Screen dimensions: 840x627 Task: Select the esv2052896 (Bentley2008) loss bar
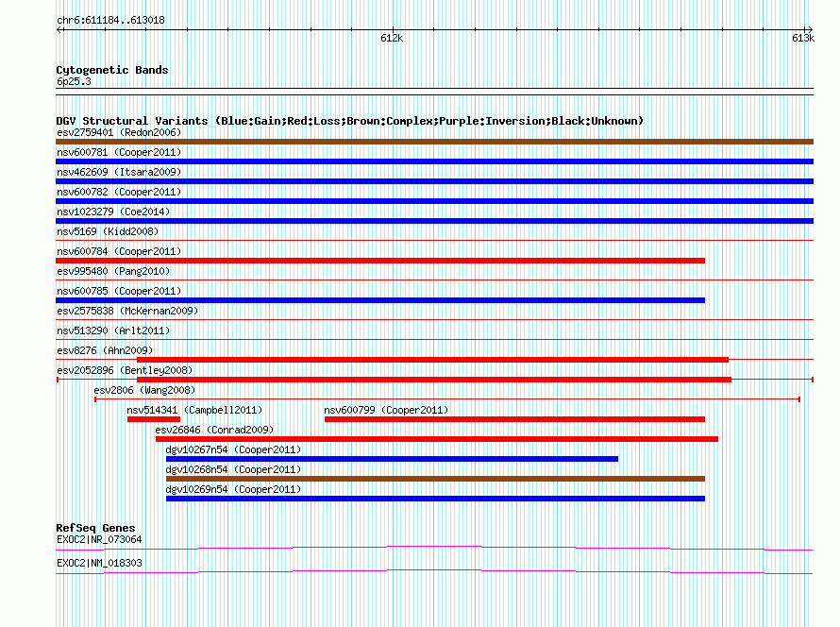[x=434, y=380]
